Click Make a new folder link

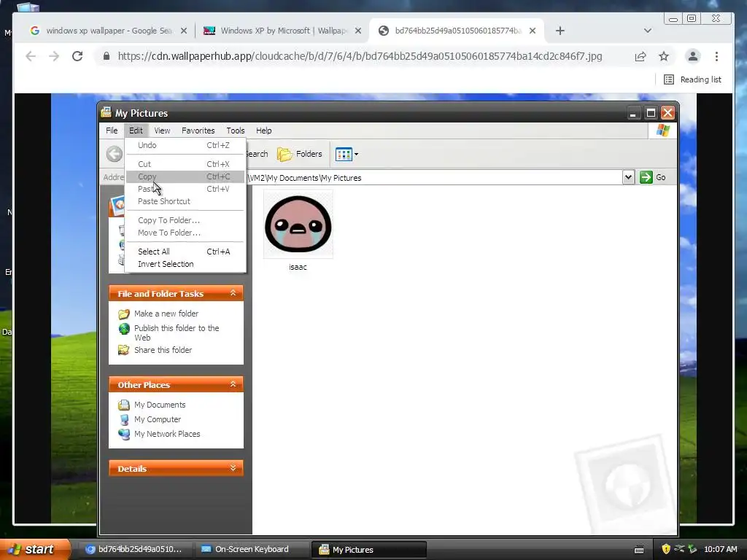pyautogui.click(x=166, y=314)
